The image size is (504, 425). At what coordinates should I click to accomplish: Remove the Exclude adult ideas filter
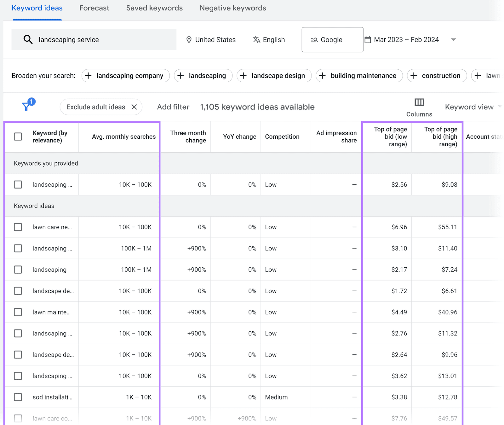click(x=134, y=107)
